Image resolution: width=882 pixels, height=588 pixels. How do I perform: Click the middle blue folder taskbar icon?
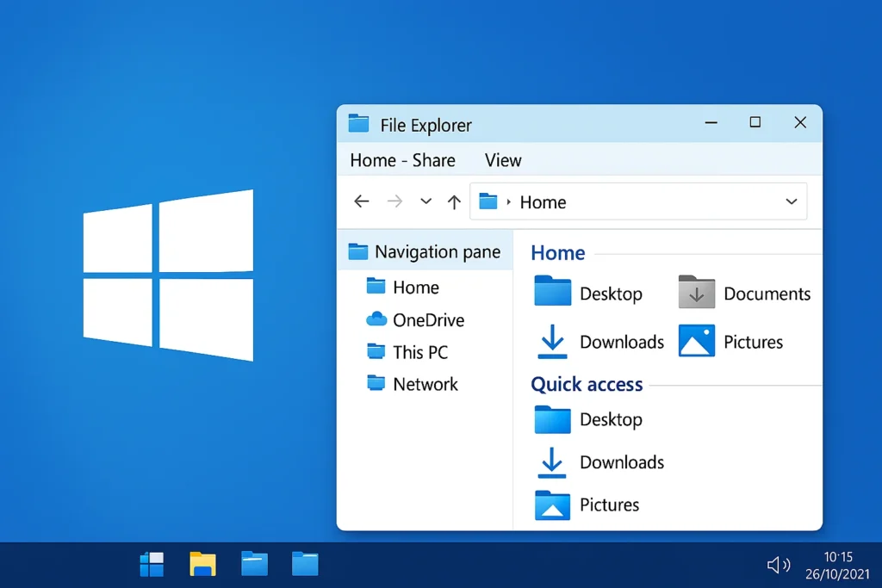(254, 564)
